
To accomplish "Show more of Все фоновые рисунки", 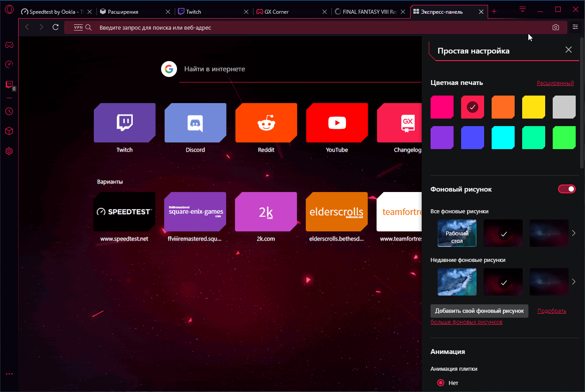I will 573,233.
